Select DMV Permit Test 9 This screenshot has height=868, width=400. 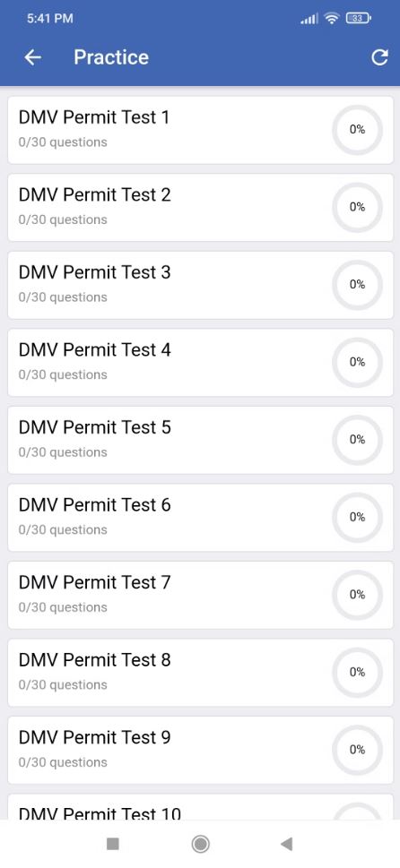point(200,750)
